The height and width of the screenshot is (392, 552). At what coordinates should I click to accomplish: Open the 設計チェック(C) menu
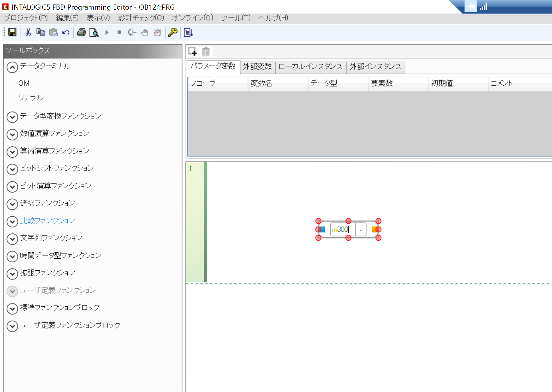[x=141, y=18]
